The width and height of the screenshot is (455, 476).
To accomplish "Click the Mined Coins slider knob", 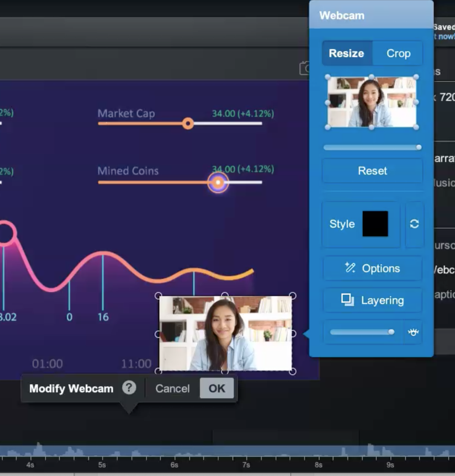I will pos(218,182).
